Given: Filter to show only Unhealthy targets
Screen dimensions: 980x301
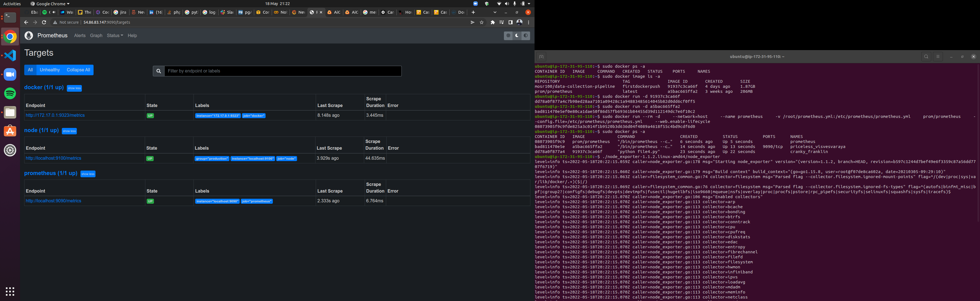Looking at the screenshot, I should point(50,70).
